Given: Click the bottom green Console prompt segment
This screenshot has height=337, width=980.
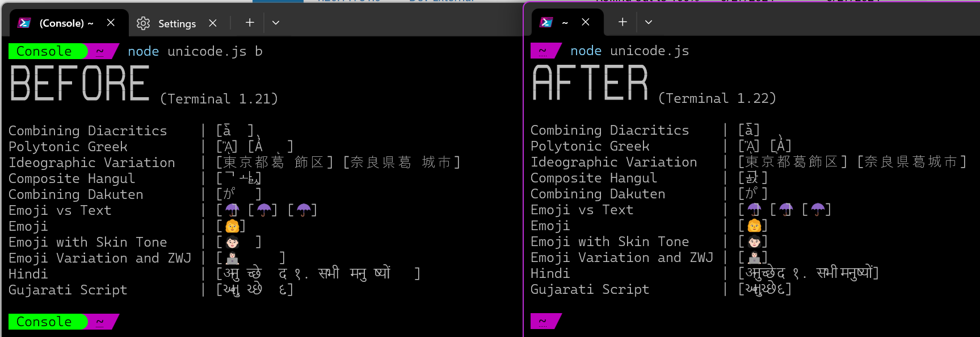Looking at the screenshot, I should coord(48,322).
